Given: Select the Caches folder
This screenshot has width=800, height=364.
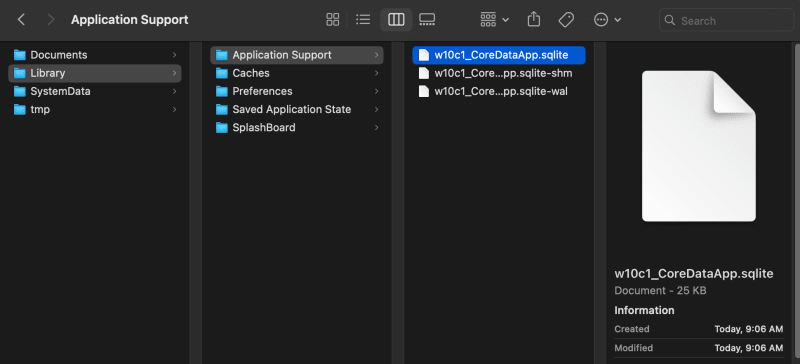Looking at the screenshot, I should (x=297, y=73).
